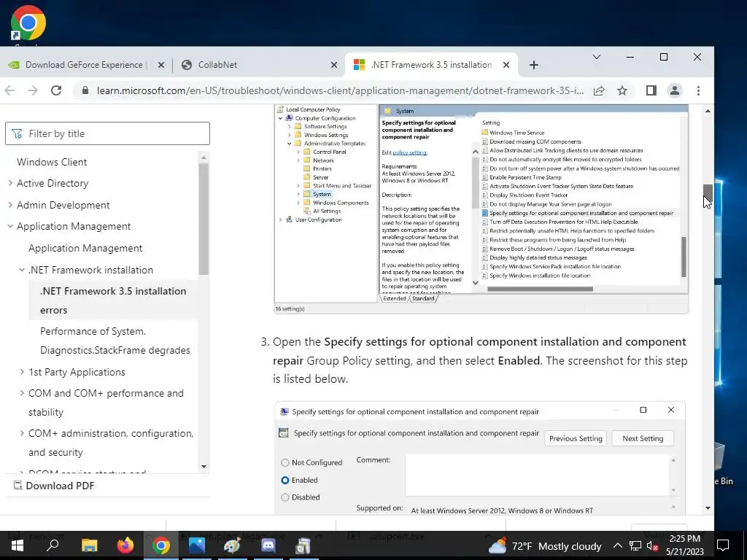Screen dimensions: 747x560
Task: Open Discord from taskbar
Action: pyautogui.click(x=268, y=545)
